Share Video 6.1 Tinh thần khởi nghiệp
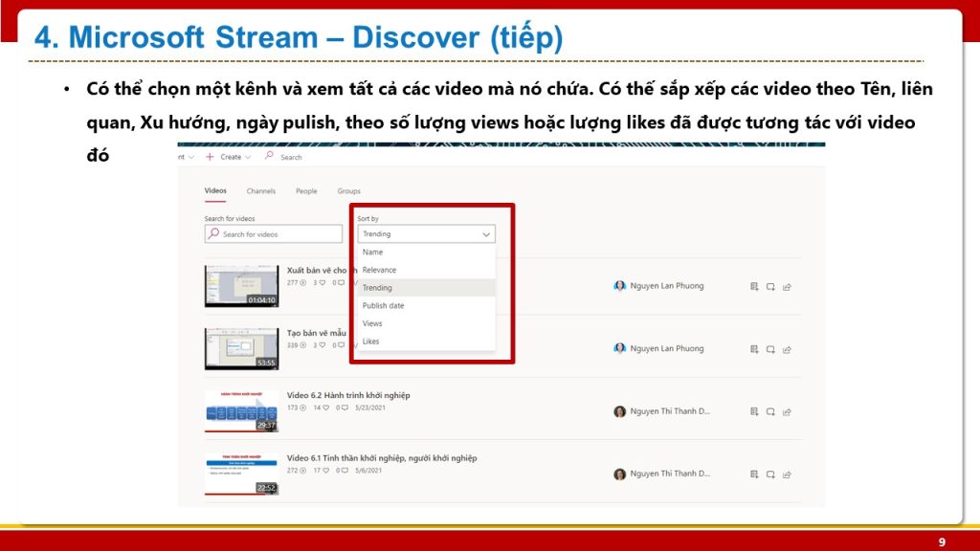The image size is (980, 551). pyautogui.click(x=787, y=474)
